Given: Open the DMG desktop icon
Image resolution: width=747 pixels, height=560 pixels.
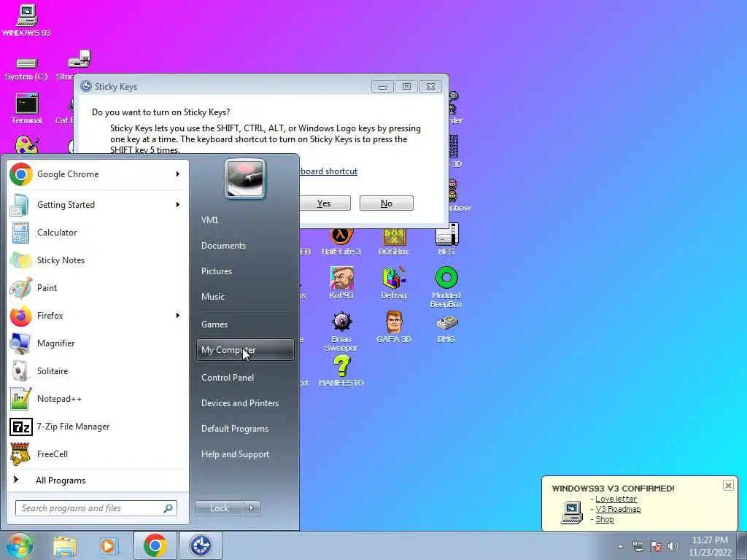Looking at the screenshot, I should click(446, 329).
